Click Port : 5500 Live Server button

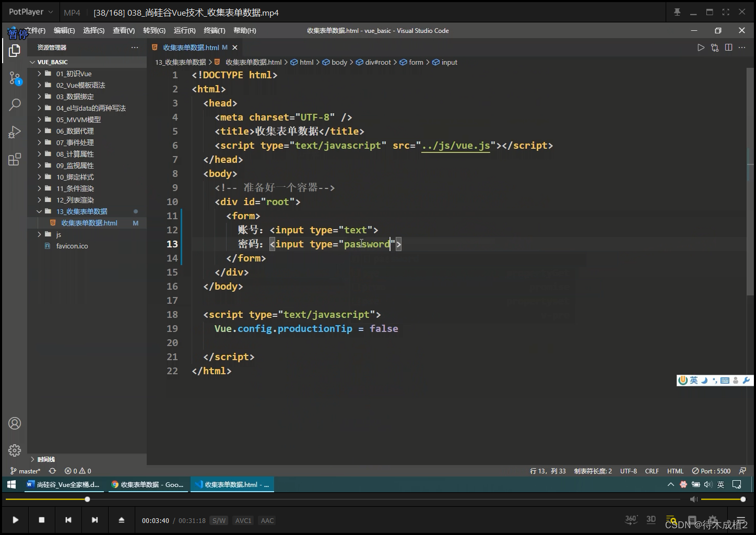point(711,471)
